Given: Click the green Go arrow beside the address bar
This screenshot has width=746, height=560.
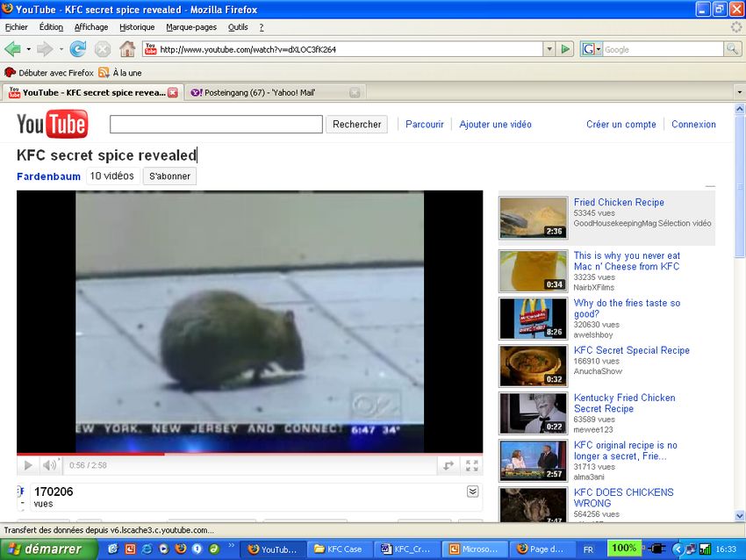Looking at the screenshot, I should [x=564, y=49].
